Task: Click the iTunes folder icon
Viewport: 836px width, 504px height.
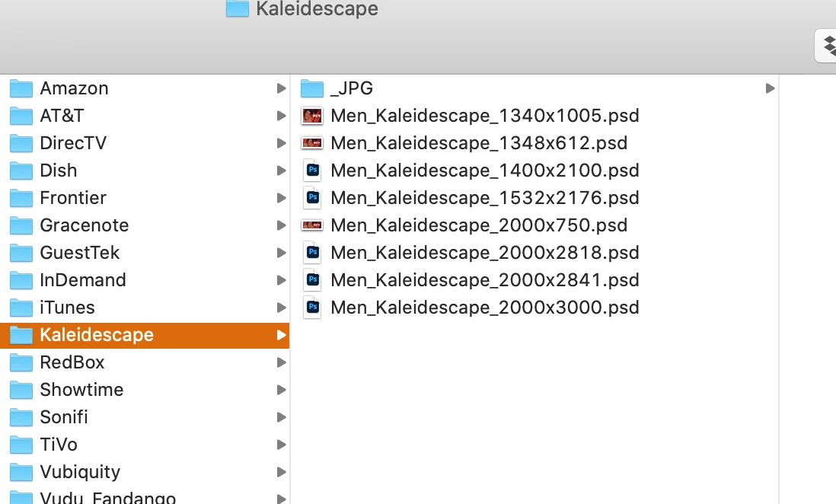Action: point(21,308)
